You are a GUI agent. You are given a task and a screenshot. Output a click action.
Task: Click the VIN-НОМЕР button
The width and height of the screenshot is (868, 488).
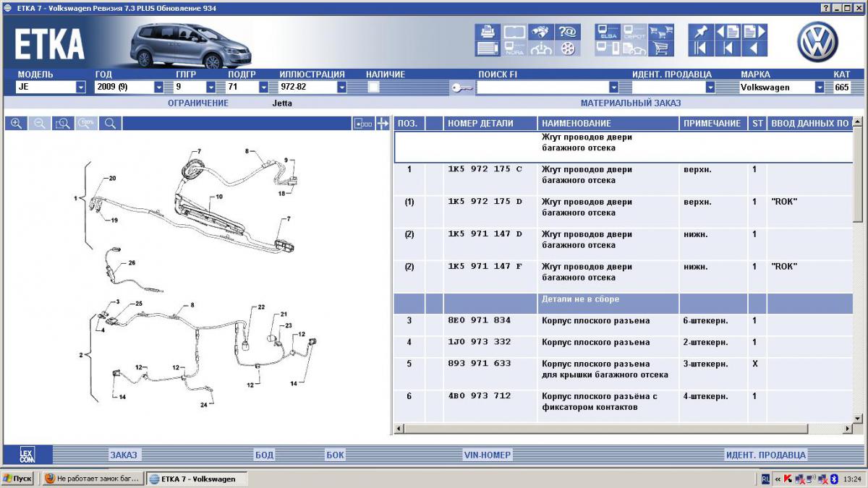(487, 455)
